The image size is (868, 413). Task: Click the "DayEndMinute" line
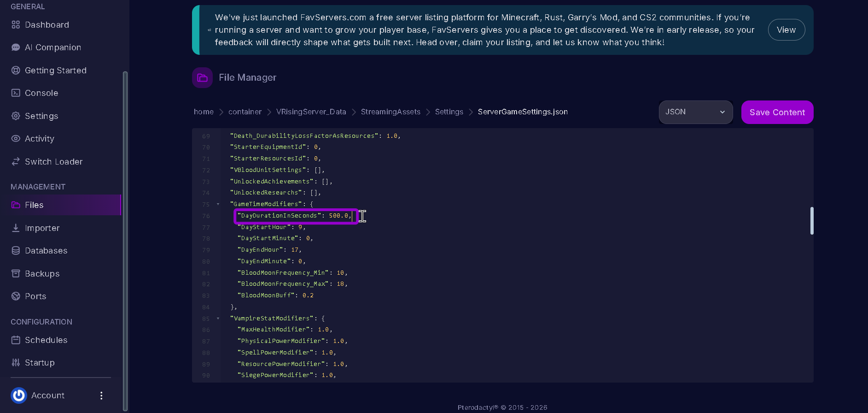[271, 261]
